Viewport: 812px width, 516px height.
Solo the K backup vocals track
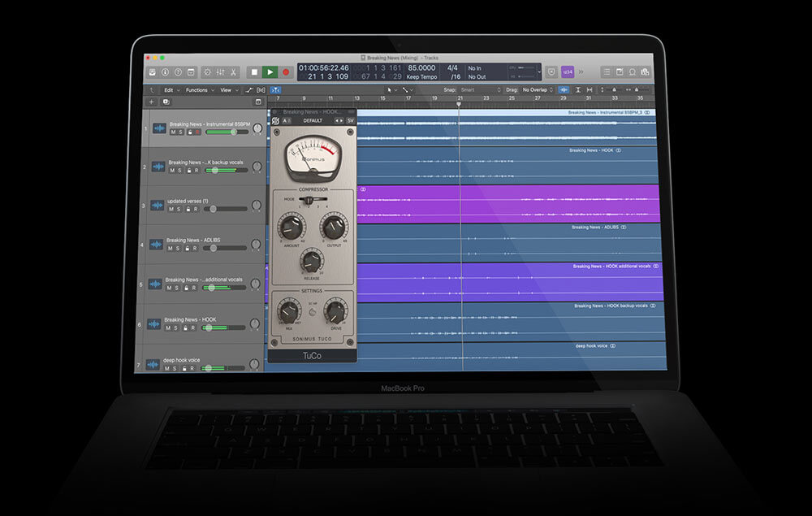click(179, 171)
